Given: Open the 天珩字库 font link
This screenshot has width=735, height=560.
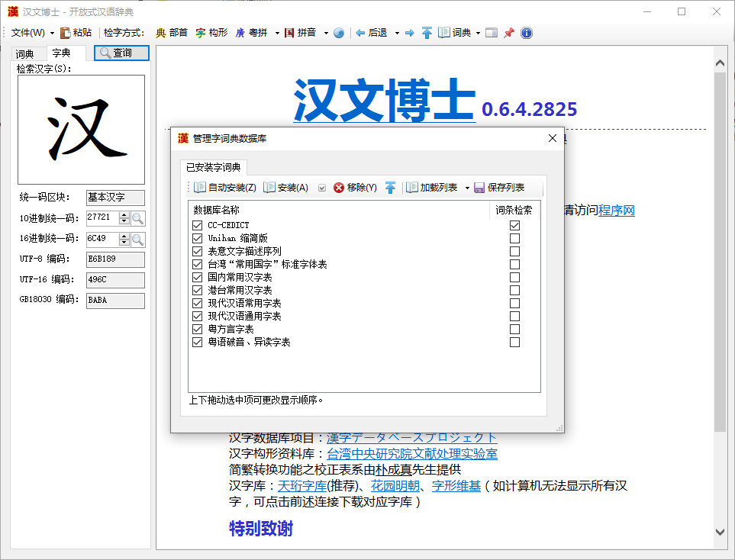Looking at the screenshot, I should [x=302, y=485].
